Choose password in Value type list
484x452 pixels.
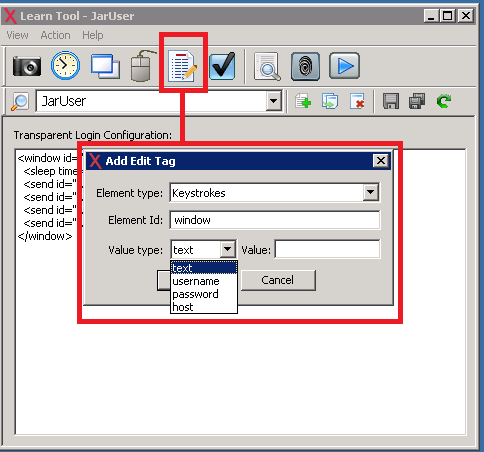pos(204,294)
